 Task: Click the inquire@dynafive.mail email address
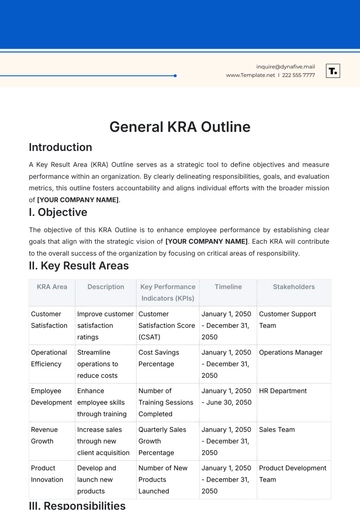point(285,67)
